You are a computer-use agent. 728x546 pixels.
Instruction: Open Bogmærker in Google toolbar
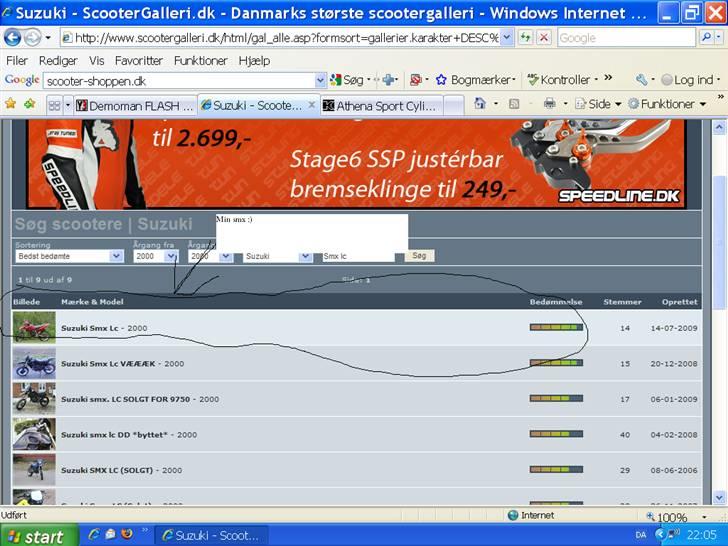click(475, 80)
